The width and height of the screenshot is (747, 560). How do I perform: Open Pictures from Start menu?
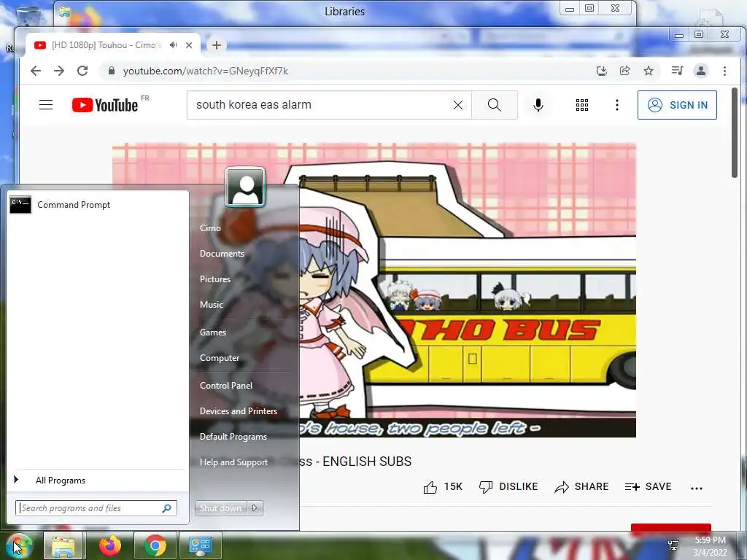pos(215,279)
